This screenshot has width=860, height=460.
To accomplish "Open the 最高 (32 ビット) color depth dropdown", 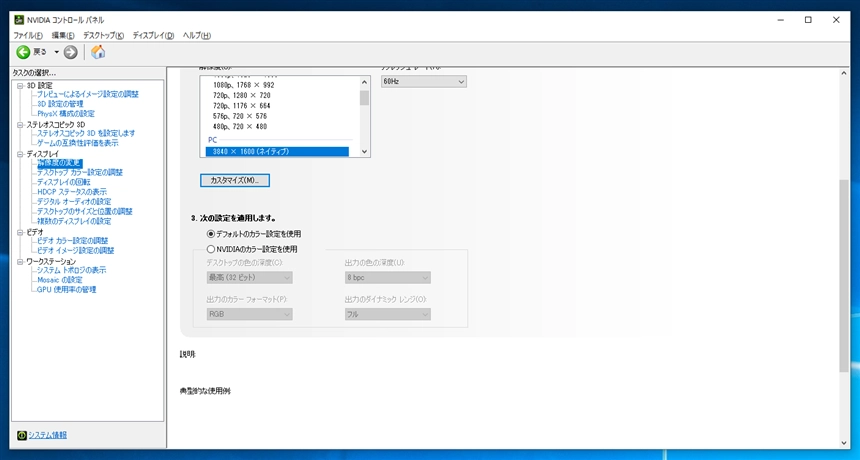I will pos(250,277).
